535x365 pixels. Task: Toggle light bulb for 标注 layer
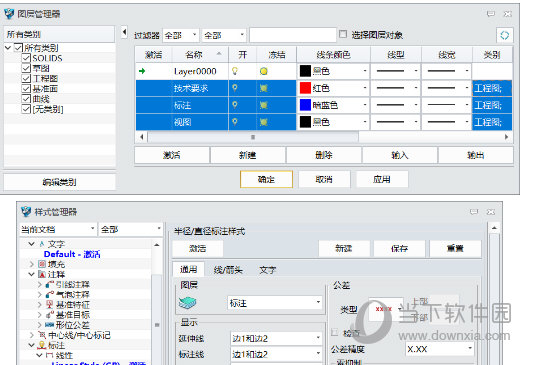coord(235,105)
